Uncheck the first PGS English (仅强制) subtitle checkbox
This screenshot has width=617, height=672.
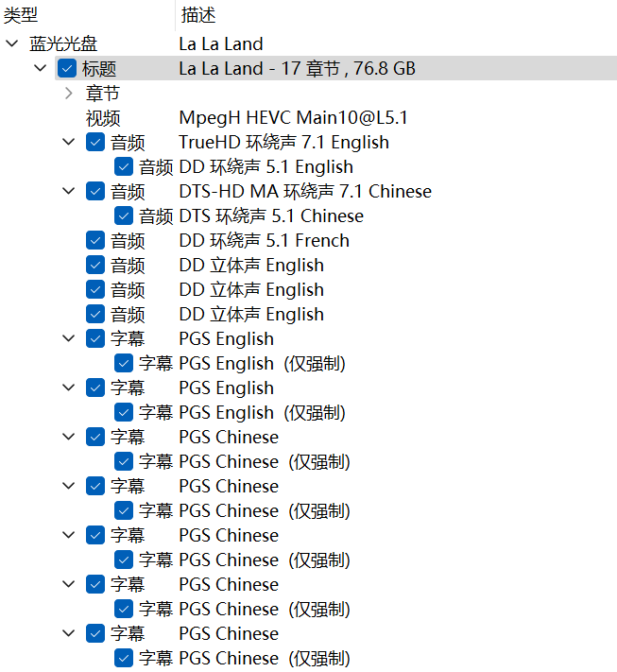pyautogui.click(x=124, y=364)
